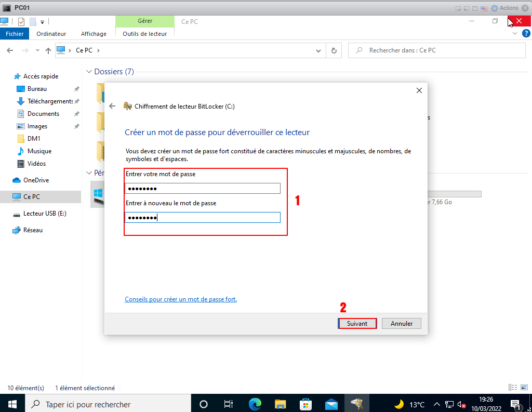532x412 pixels.
Task: Open the notification center icon
Action: coord(516,404)
